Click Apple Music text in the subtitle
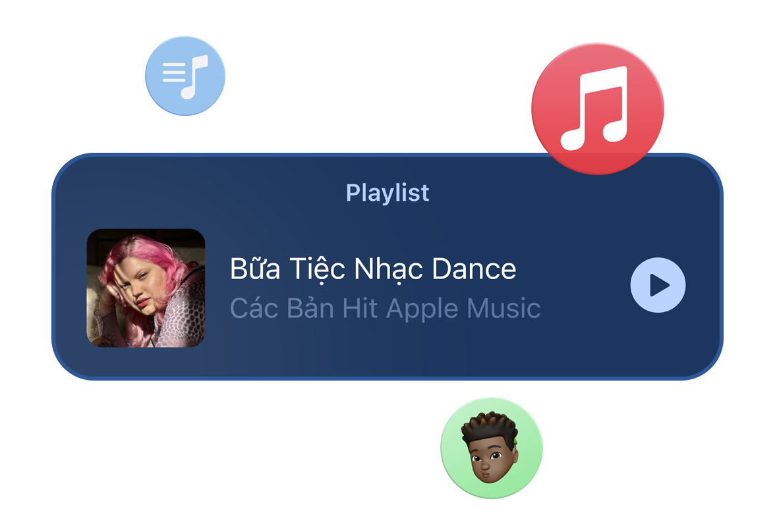Image resolution: width=775 pixels, height=532 pixels. point(464,309)
